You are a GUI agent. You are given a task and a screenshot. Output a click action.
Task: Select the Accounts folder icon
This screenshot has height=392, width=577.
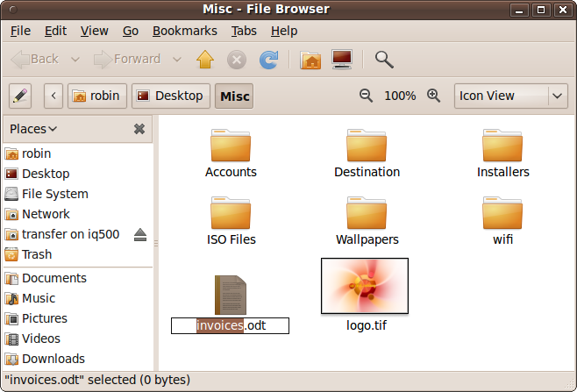[x=231, y=146]
